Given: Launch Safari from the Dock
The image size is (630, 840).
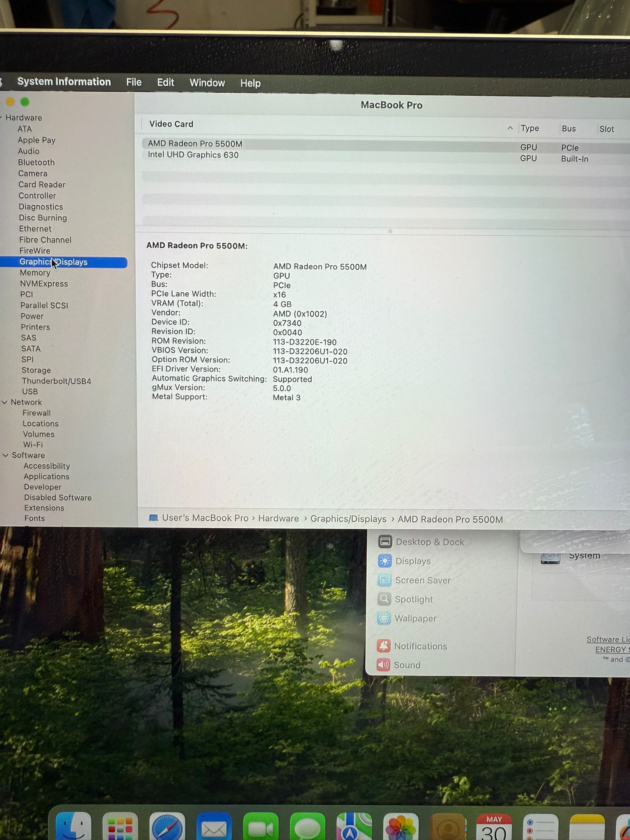Looking at the screenshot, I should pos(167,826).
